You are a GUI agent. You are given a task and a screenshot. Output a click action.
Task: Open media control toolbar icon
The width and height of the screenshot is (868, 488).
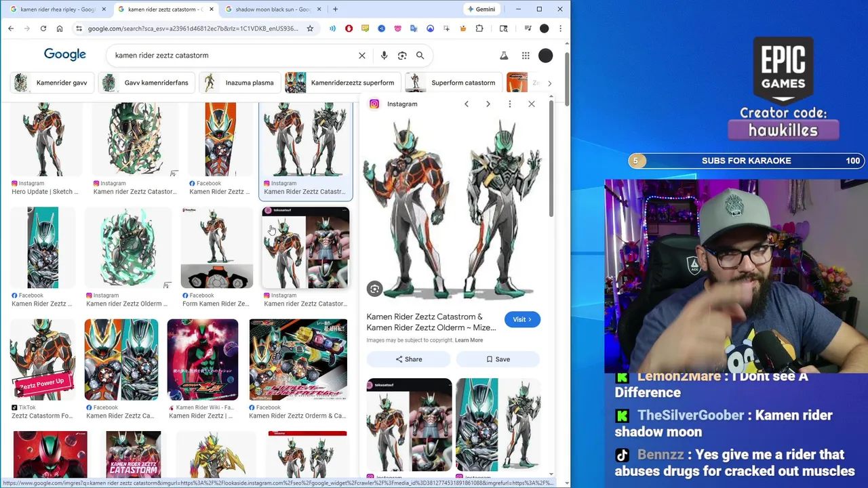[528, 28]
